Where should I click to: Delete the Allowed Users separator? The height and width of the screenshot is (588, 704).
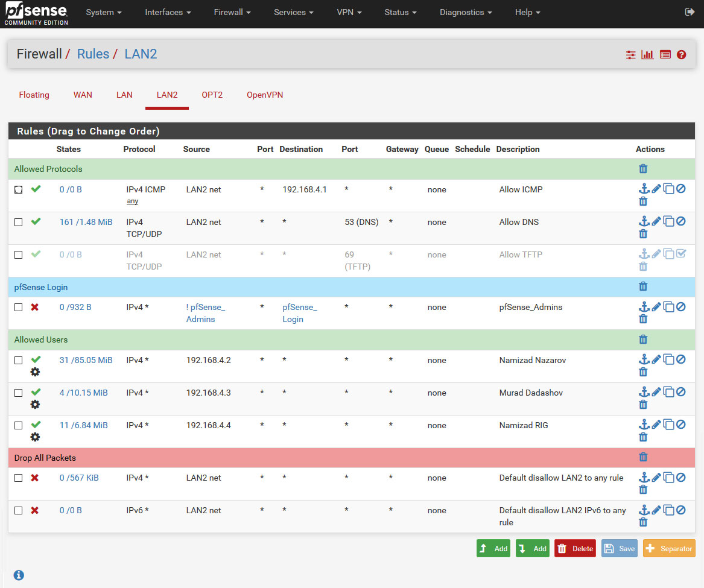click(x=643, y=340)
